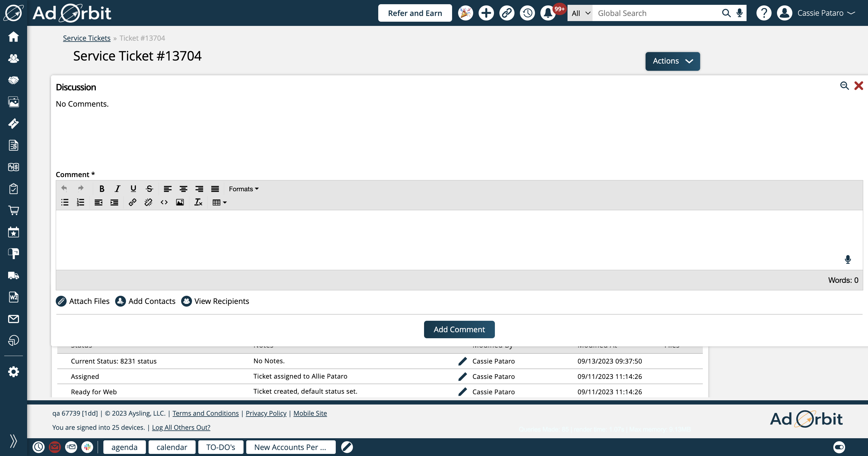Viewport: 868px width, 456px height.
Task: Insert a hyperlink in comment
Action: tap(132, 202)
